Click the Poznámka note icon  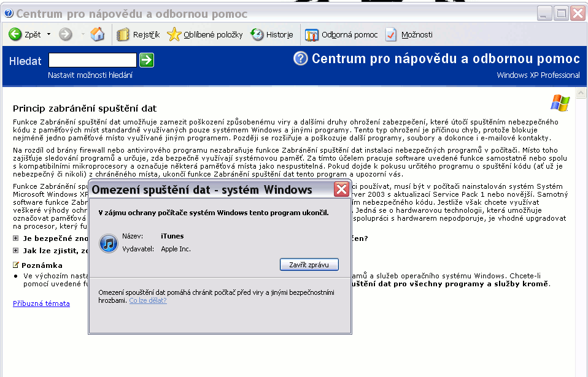(16, 265)
